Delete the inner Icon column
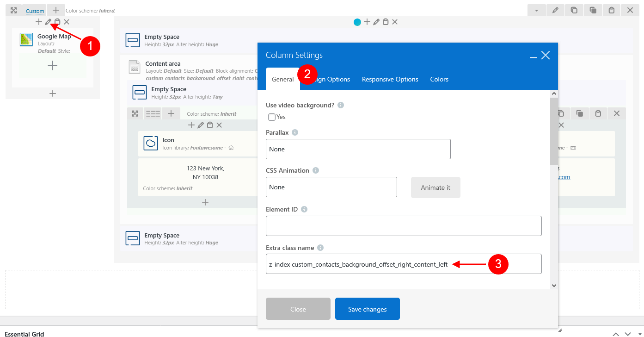 pos(219,125)
